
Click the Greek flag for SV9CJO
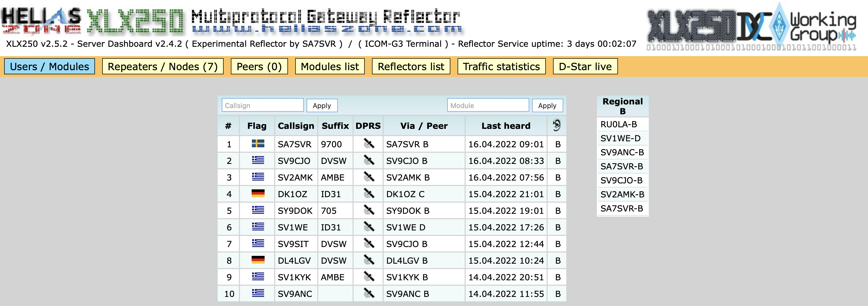258,161
